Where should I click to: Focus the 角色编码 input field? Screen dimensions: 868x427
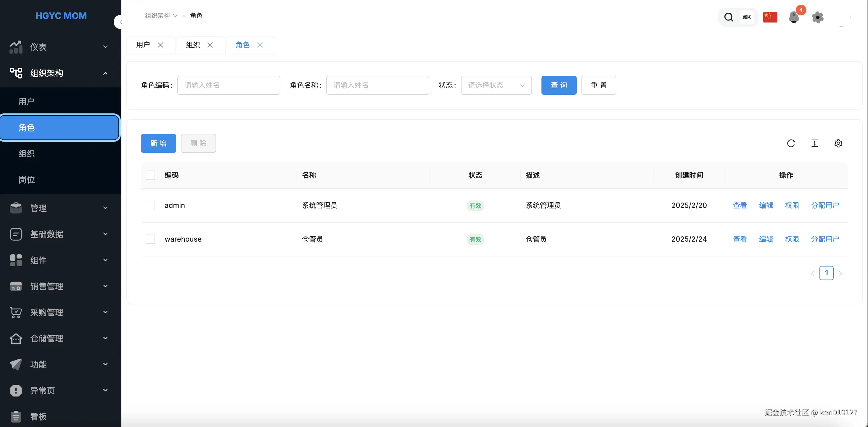(x=229, y=85)
